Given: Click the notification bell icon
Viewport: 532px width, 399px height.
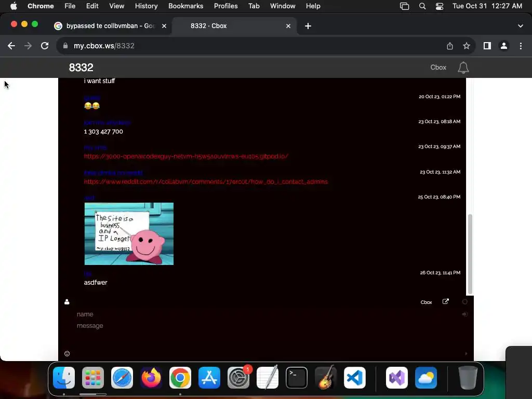Looking at the screenshot, I should (463, 68).
